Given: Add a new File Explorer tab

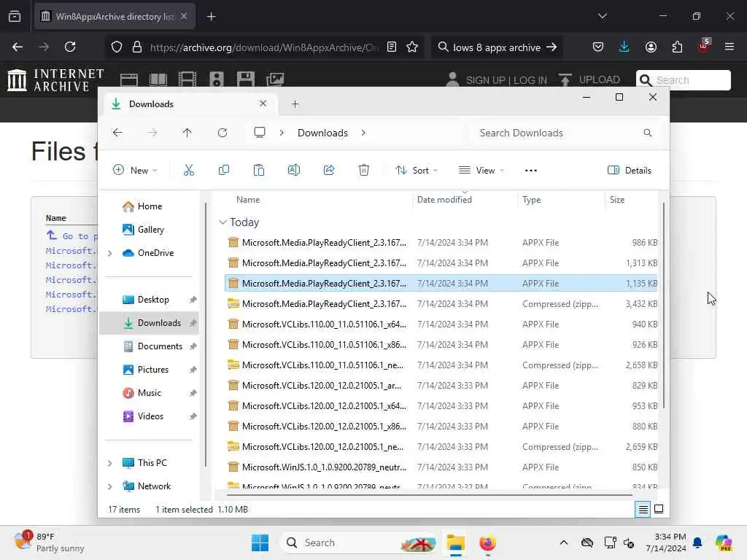Looking at the screenshot, I should (295, 104).
